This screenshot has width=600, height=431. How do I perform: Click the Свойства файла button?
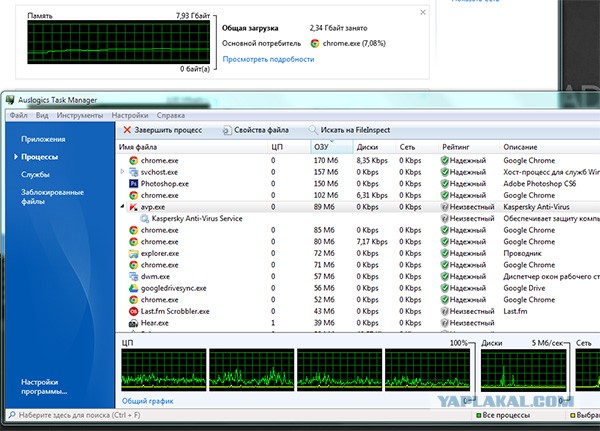click(x=256, y=130)
